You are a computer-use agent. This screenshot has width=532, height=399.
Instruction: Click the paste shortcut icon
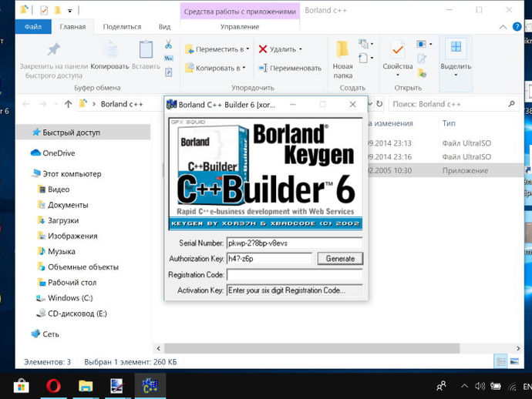pos(168,72)
